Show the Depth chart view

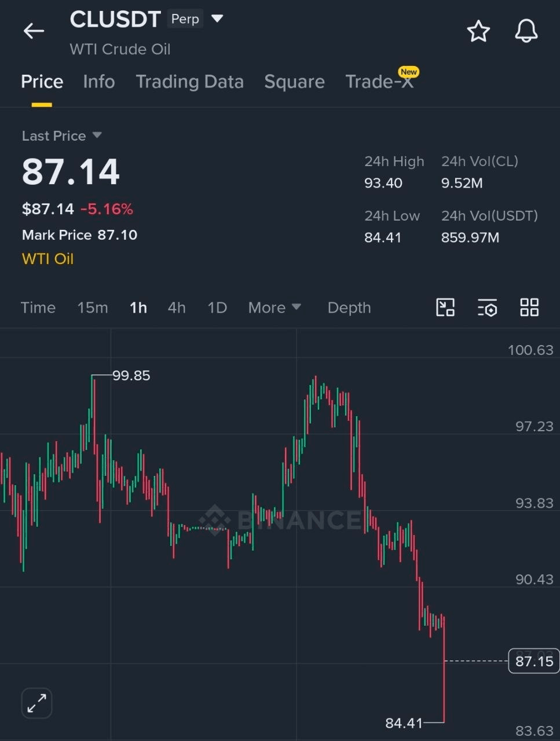(x=349, y=307)
